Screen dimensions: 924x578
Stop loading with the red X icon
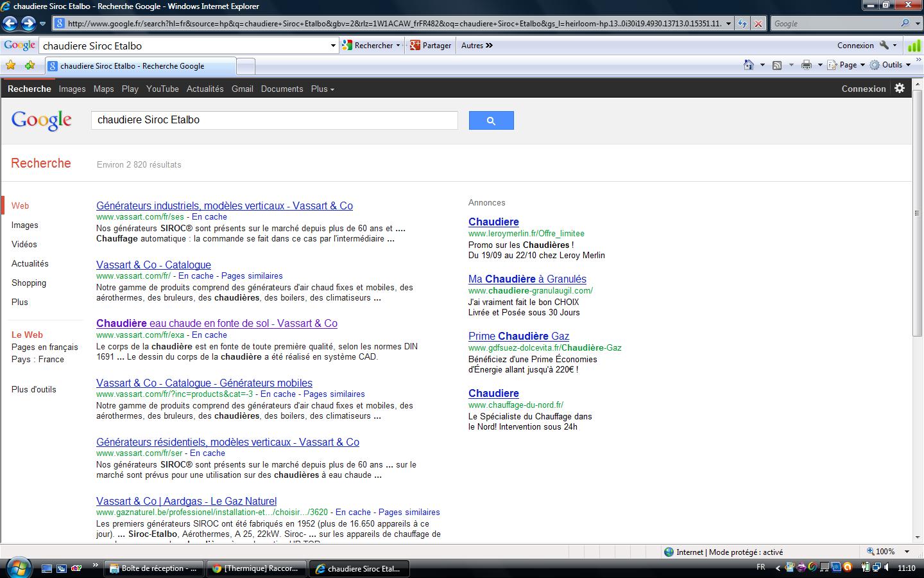(x=758, y=24)
